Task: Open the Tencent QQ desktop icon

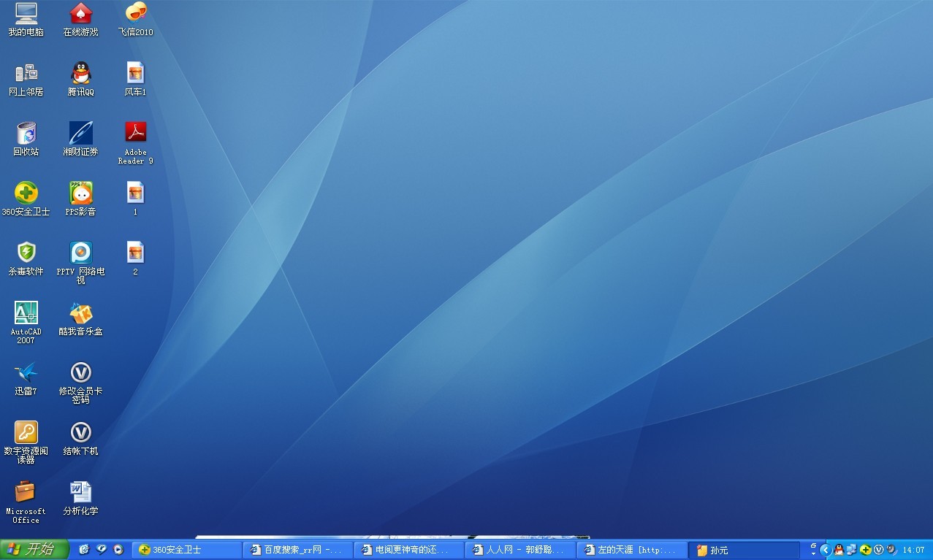Action: 80,73
